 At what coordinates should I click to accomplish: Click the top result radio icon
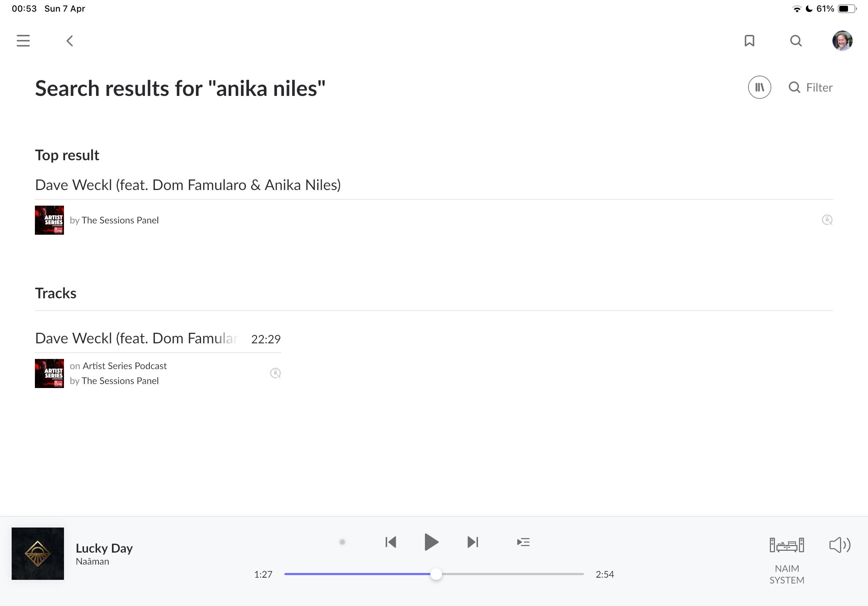click(x=827, y=220)
